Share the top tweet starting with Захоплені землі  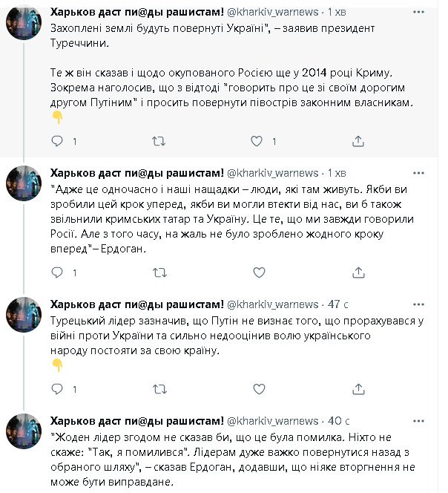358,141
